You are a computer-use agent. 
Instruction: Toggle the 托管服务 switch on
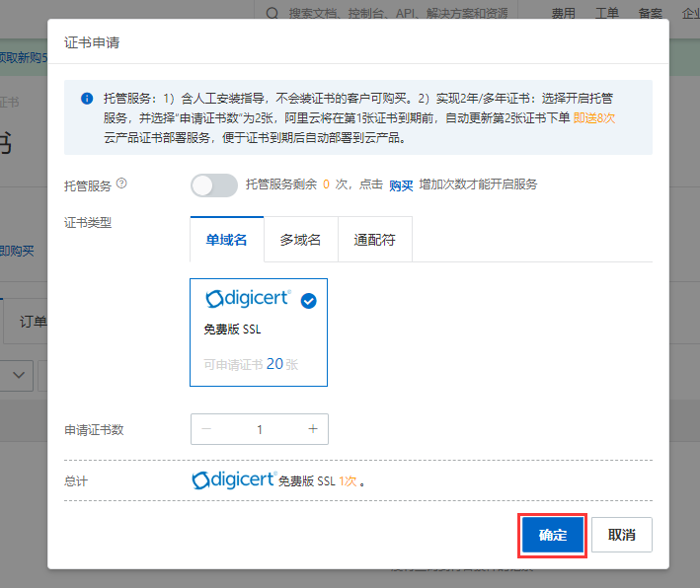(213, 185)
